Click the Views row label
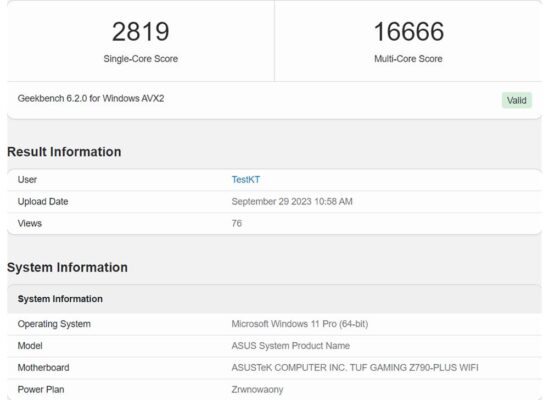The image size is (549, 400). click(x=30, y=223)
